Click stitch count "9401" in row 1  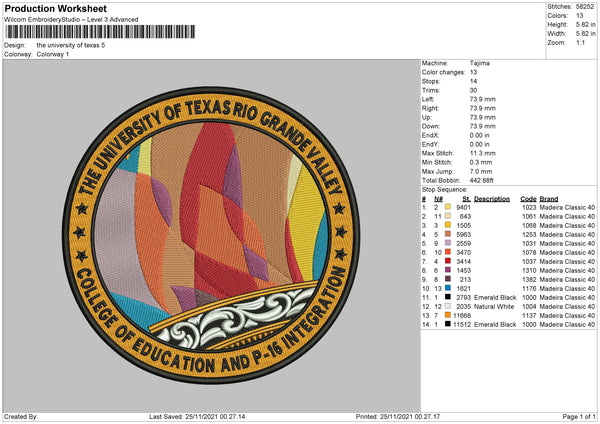click(463, 207)
